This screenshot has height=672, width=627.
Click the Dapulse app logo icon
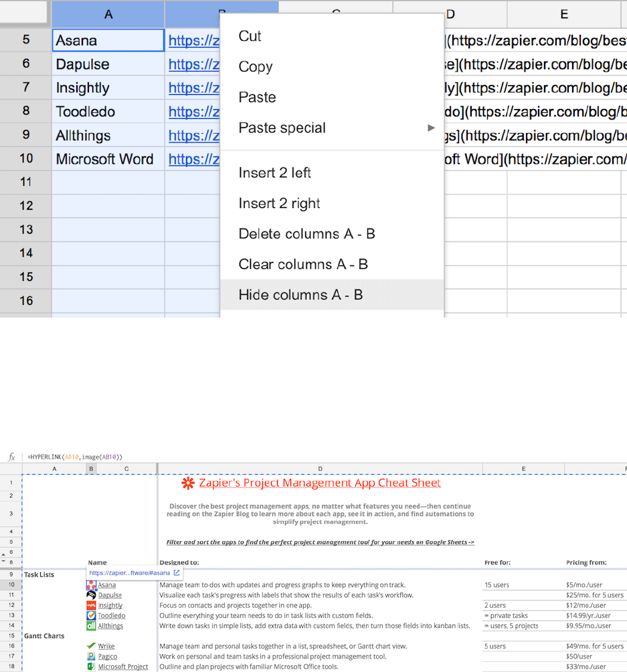(91, 595)
